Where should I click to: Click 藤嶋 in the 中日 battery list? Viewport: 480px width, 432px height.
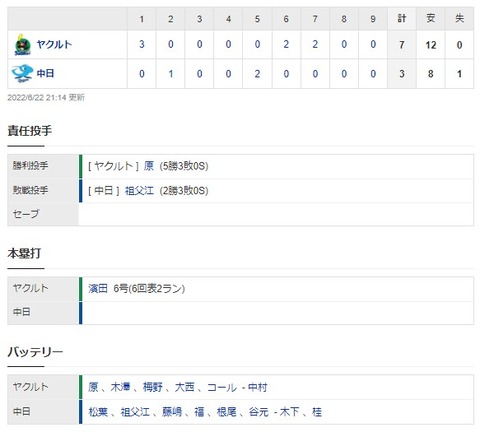(172, 412)
